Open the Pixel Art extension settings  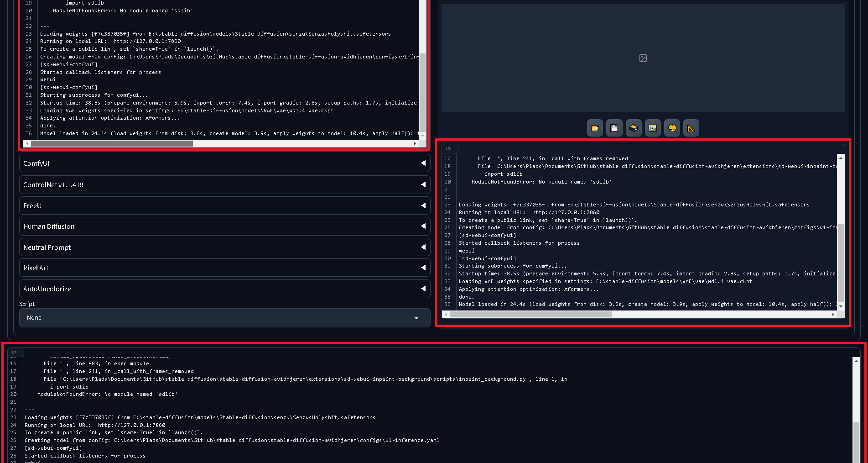(224, 268)
